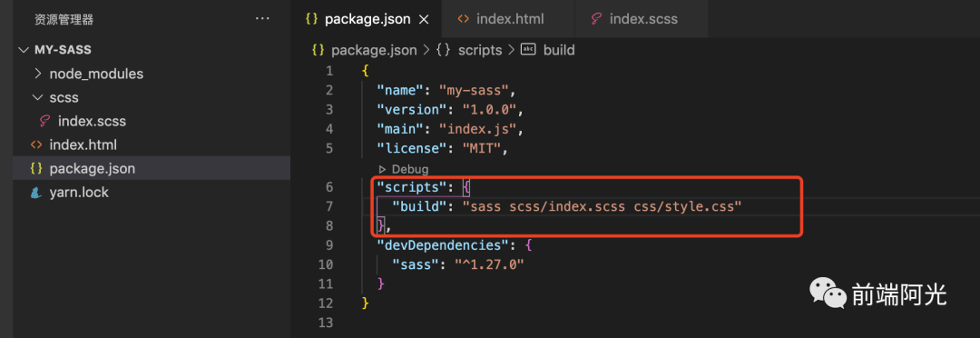Click the HTML icon beside index.html in tree
This screenshot has width=980, height=338.
pyautogui.click(x=36, y=145)
